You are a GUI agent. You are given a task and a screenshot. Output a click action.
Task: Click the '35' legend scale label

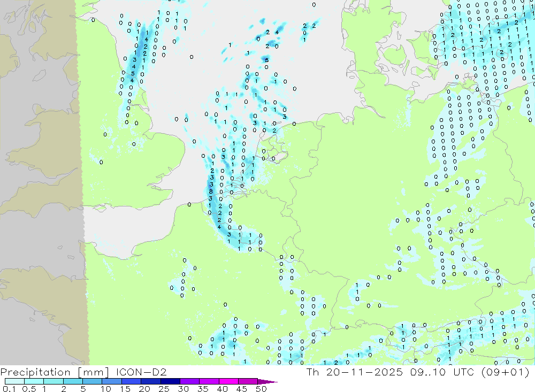(x=203, y=389)
